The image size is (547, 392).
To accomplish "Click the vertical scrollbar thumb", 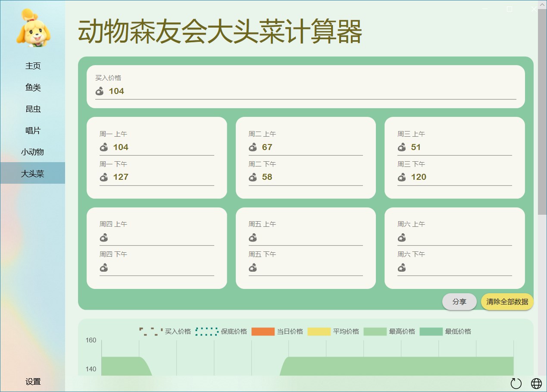I will click(x=542, y=111).
